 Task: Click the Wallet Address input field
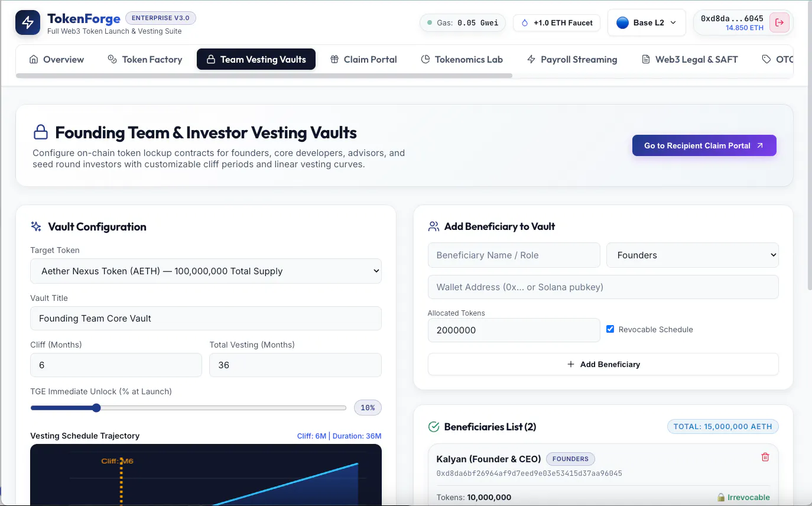tap(603, 287)
